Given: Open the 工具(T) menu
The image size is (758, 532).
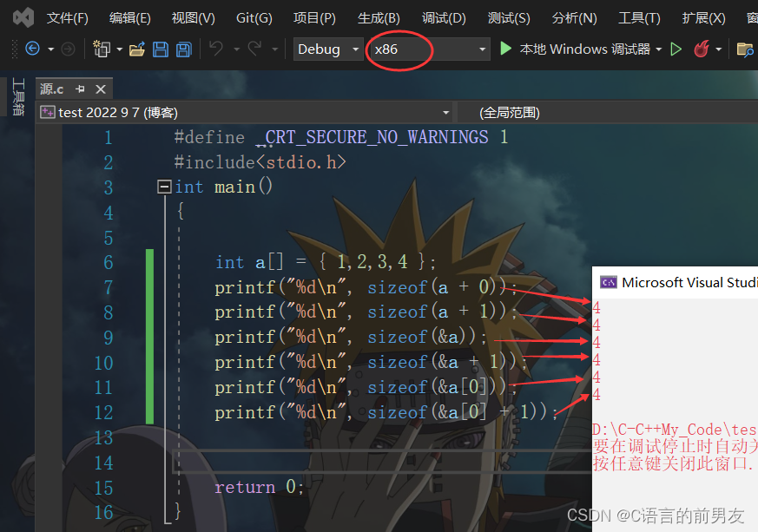Looking at the screenshot, I should click(x=639, y=18).
